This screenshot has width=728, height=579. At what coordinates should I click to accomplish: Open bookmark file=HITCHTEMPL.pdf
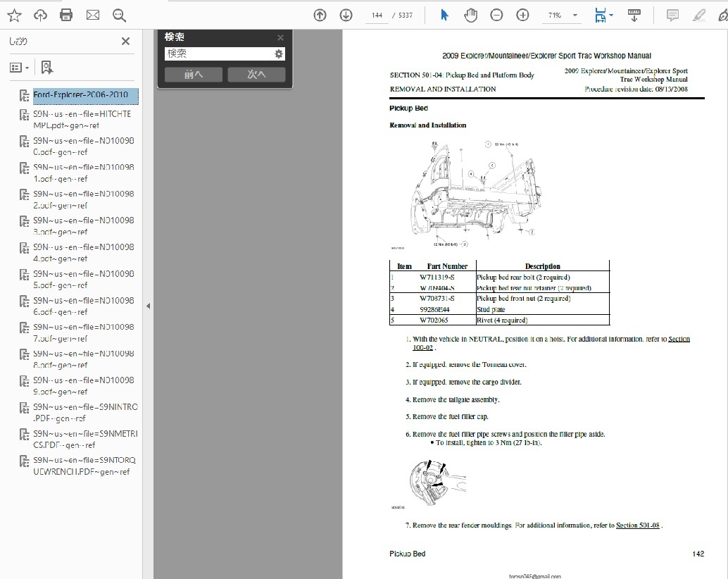click(x=82, y=120)
